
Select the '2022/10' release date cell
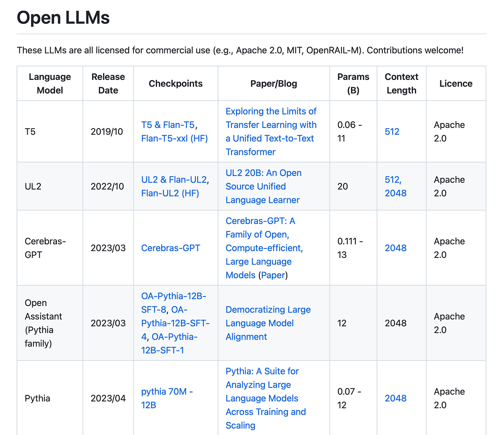(107, 186)
